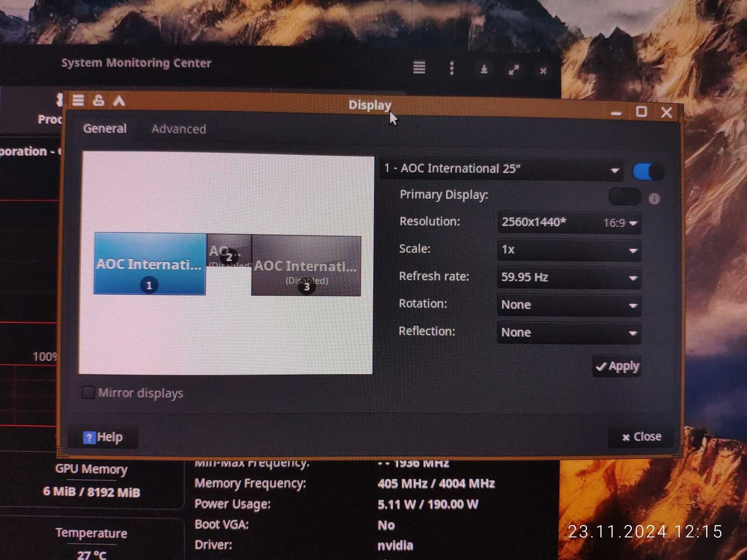Click the Temperature label
The width and height of the screenshot is (747, 560).
[91, 533]
